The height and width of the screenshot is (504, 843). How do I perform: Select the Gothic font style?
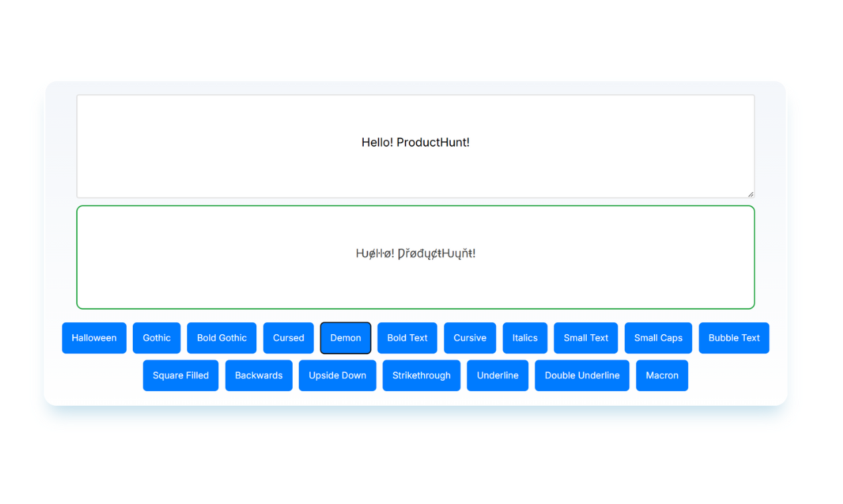(157, 338)
